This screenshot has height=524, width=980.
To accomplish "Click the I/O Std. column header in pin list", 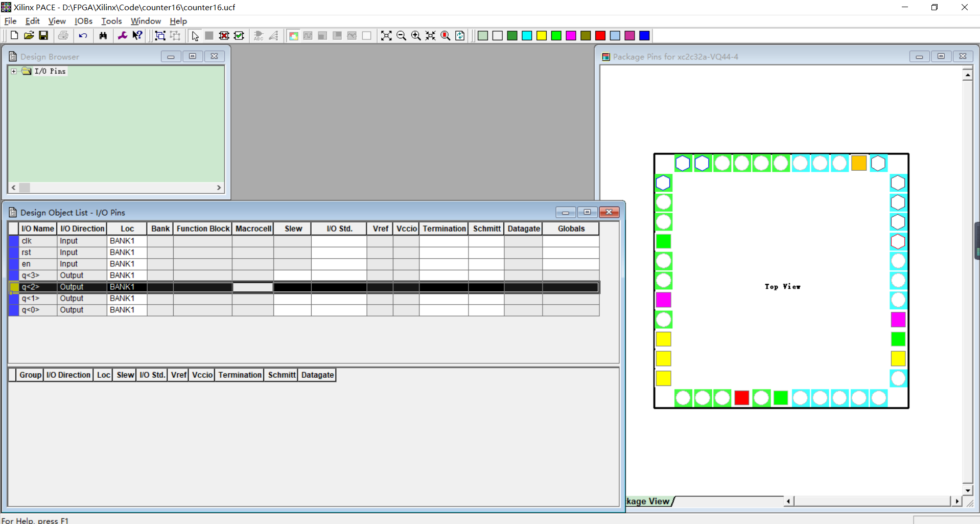I will (x=339, y=229).
